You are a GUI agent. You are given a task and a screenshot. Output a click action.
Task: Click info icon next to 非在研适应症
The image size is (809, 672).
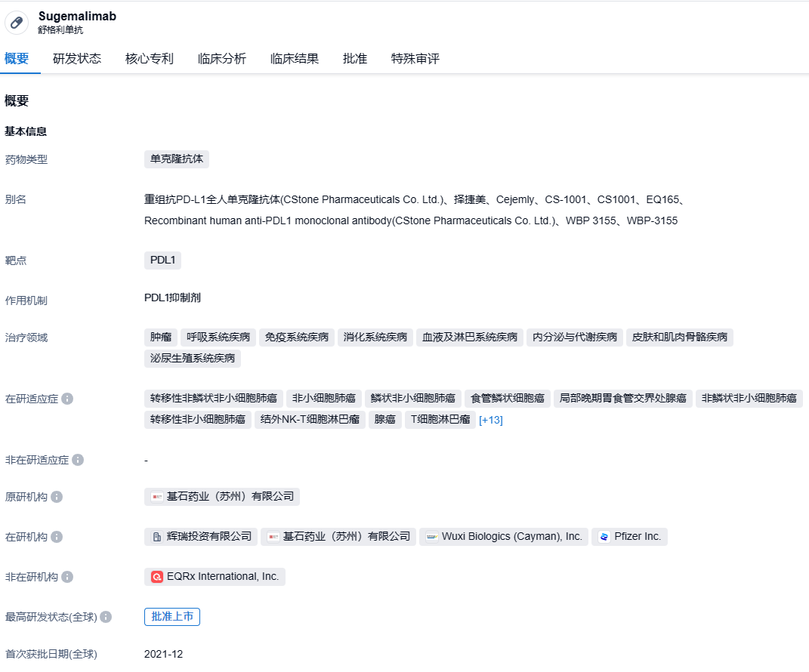pos(78,460)
